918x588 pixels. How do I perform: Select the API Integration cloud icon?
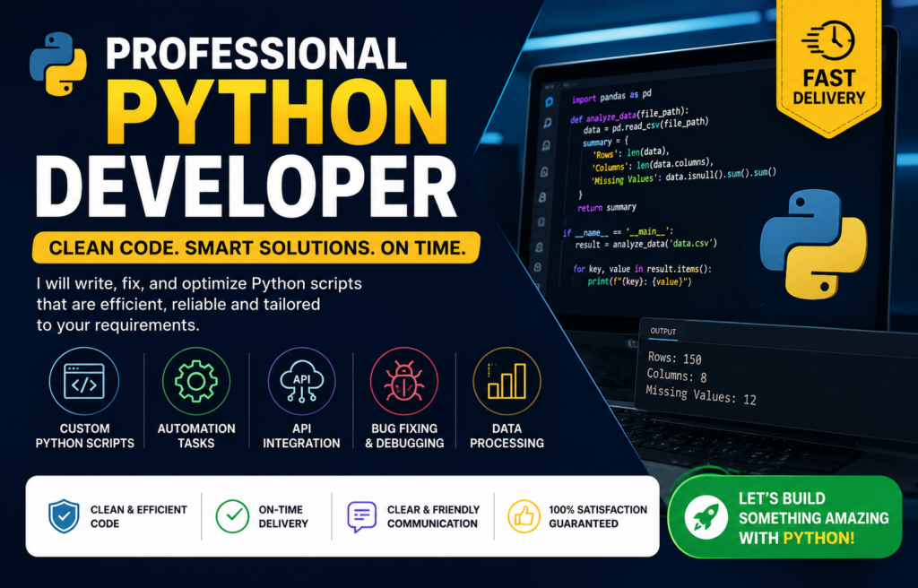click(301, 381)
